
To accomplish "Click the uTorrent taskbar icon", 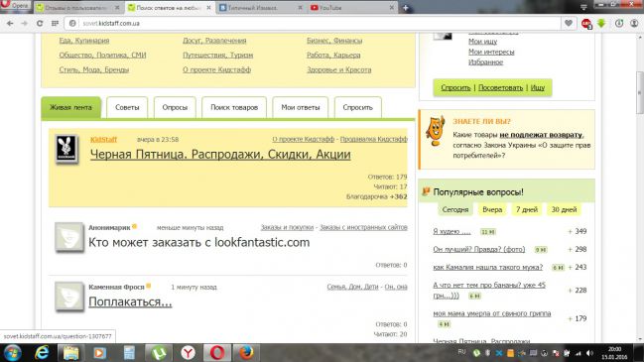I will click(x=159, y=352).
